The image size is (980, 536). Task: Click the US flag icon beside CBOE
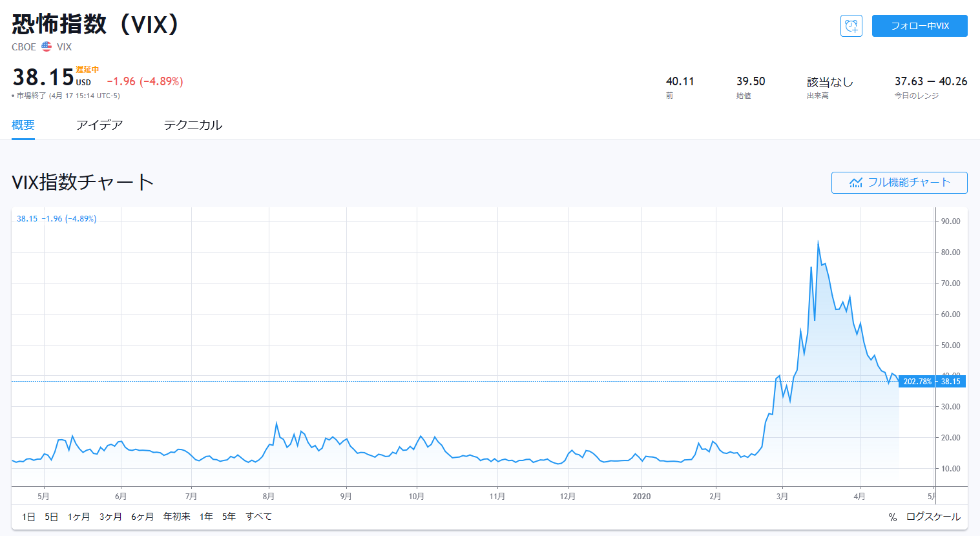(47, 46)
